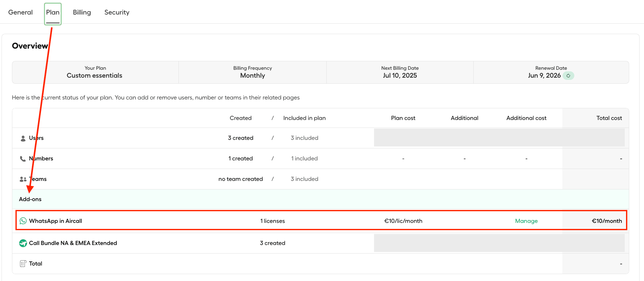
Task: Click the Total cost column header
Action: coord(609,118)
